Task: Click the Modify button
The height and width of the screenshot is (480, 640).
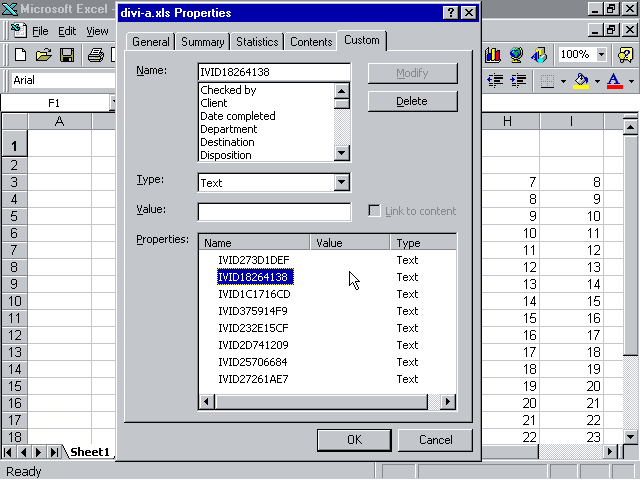Action: [412, 73]
